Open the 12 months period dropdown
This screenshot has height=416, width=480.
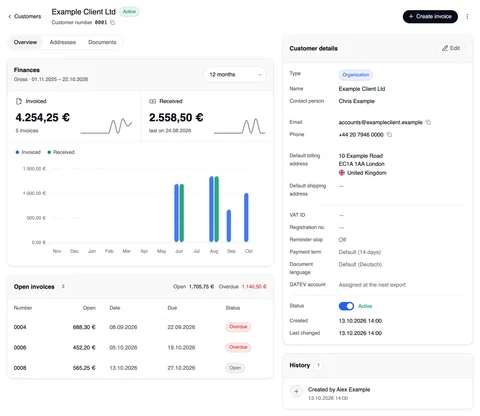coord(235,74)
